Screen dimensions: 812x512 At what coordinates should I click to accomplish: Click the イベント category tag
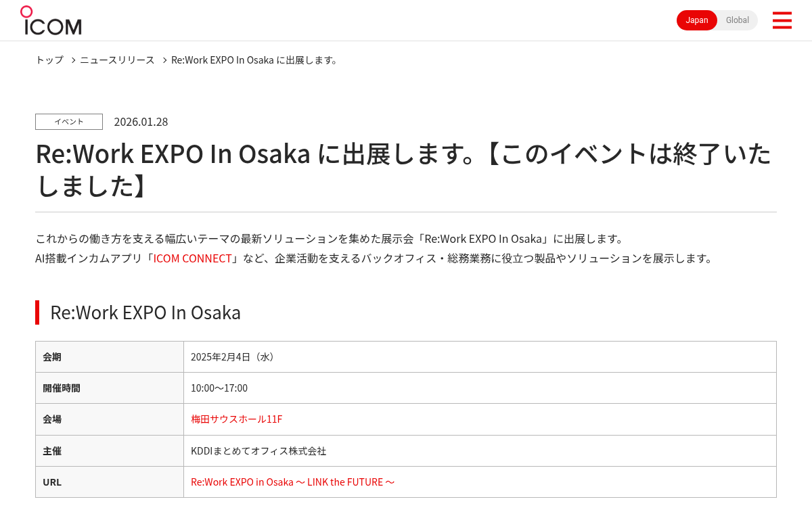coord(69,122)
